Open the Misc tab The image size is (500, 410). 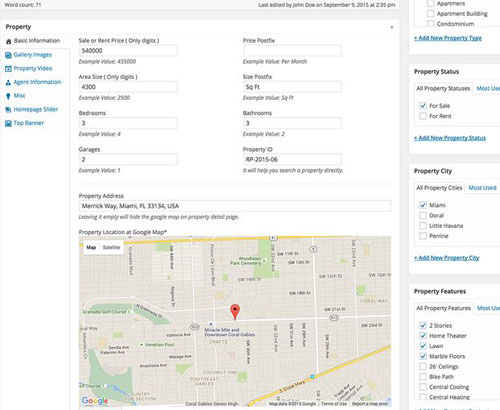20,96
